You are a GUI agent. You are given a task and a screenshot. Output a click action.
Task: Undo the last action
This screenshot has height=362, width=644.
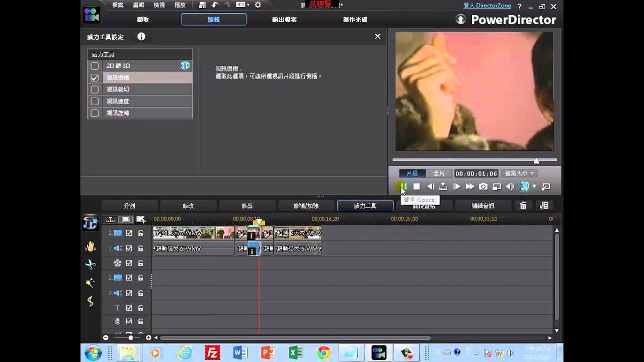[215, 5]
